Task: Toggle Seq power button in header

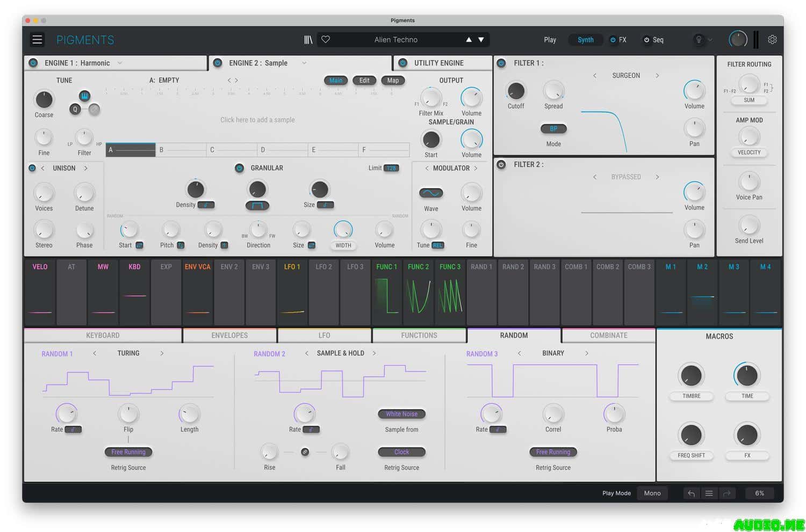Action: click(x=646, y=40)
